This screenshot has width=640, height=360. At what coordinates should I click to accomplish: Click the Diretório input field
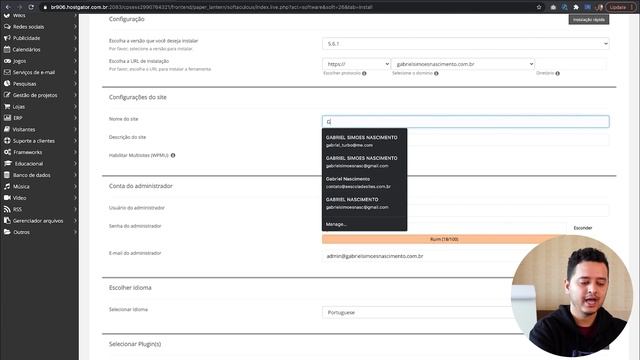572,64
